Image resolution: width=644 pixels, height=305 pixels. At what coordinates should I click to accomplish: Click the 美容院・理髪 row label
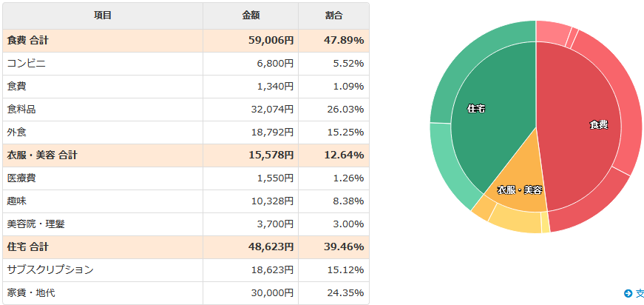point(41,224)
